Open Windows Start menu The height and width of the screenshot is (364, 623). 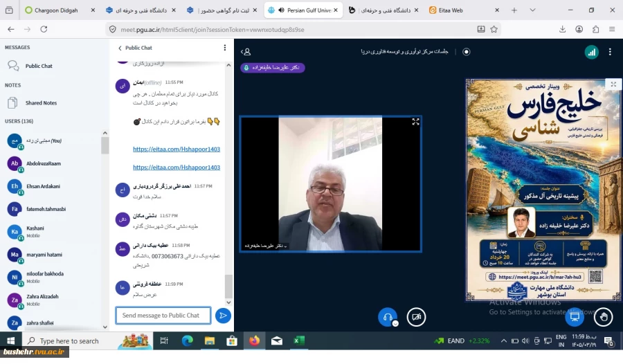tap(10, 341)
